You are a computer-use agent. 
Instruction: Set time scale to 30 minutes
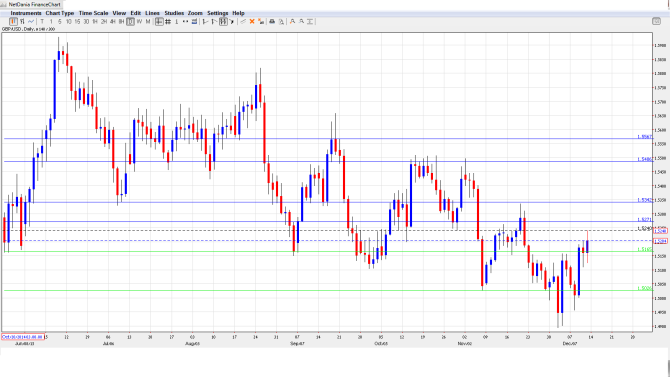[x=86, y=21]
